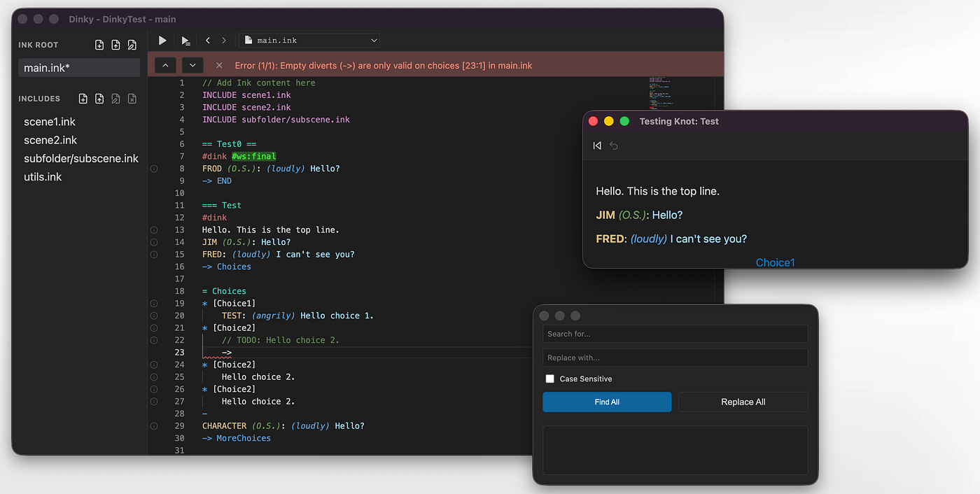Click the gutter info icon on line 20
This screenshot has height=494, width=980.
coord(154,316)
